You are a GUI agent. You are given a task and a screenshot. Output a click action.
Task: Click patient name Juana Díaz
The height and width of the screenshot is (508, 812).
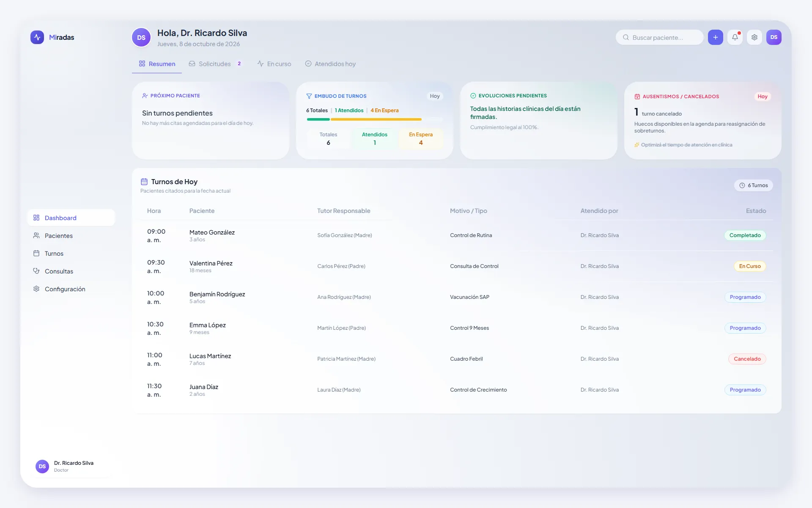click(x=204, y=387)
